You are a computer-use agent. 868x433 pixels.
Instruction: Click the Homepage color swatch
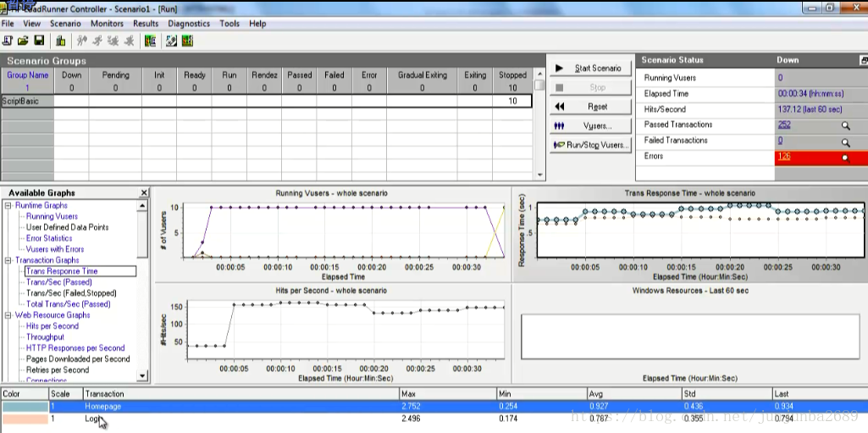coord(25,407)
